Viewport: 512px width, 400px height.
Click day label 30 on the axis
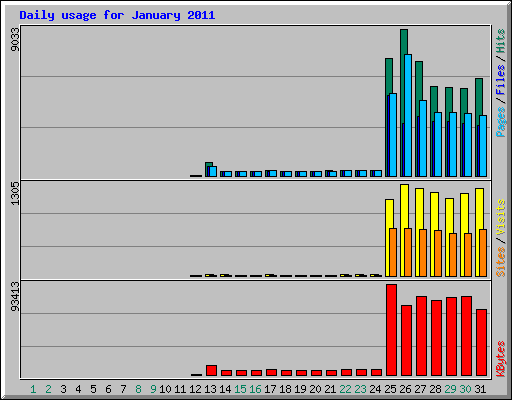tap(465, 389)
